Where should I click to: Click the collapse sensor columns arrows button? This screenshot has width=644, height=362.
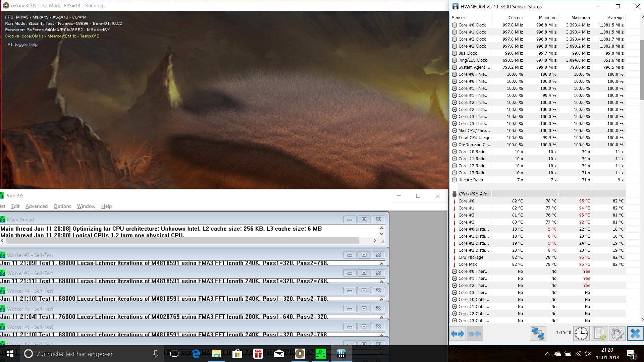coord(474,334)
